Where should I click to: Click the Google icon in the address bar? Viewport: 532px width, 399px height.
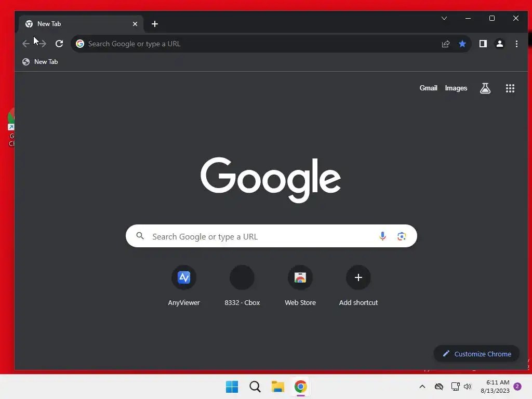tap(80, 44)
